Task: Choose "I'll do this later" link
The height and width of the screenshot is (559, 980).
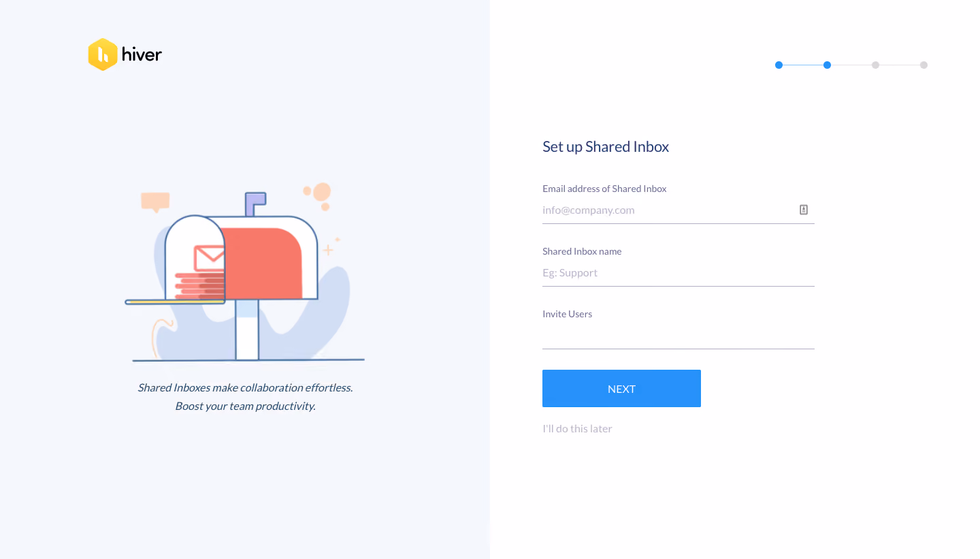Action: tap(577, 429)
